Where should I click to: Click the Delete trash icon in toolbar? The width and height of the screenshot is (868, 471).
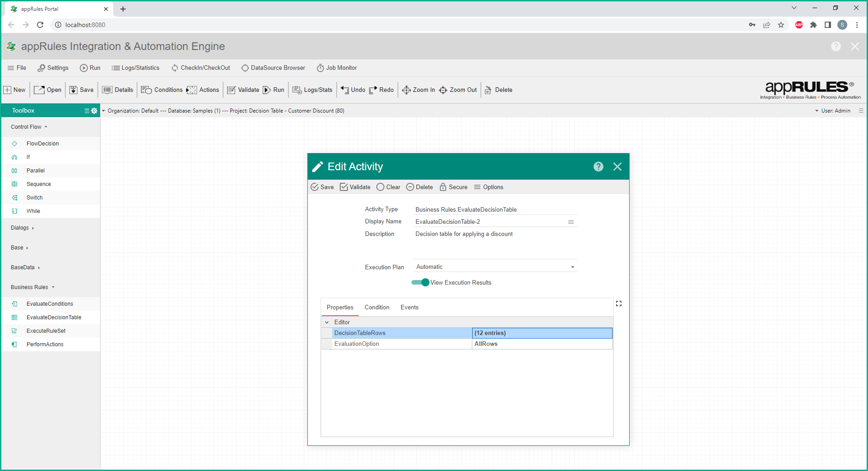(x=488, y=90)
